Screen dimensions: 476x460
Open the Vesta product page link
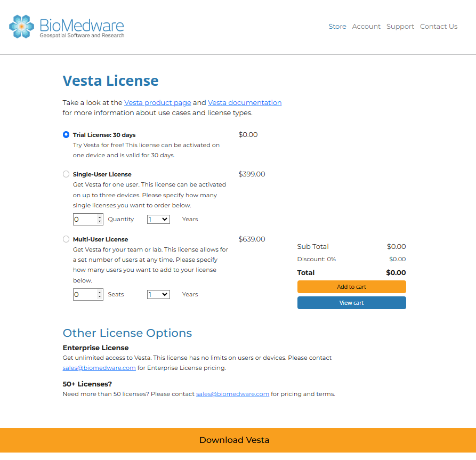158,103
